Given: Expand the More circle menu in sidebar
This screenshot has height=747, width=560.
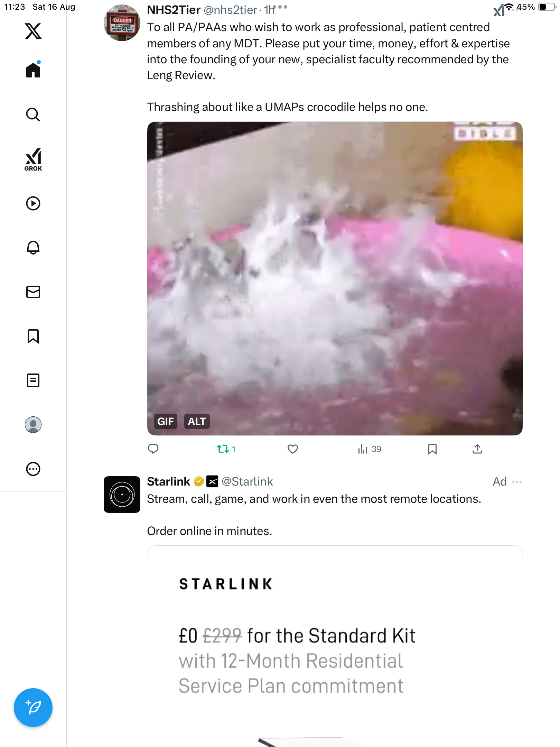Looking at the screenshot, I should (33, 469).
